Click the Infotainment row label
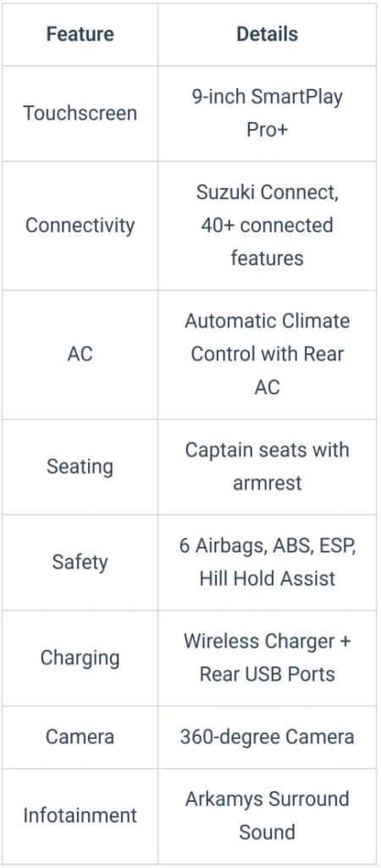The width and height of the screenshot is (381, 868). pos(80,816)
